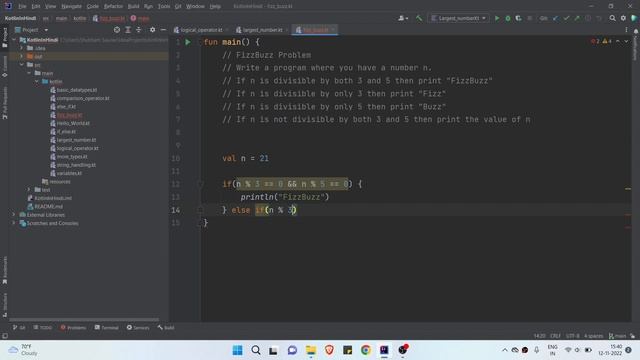Open the run configuration dropdown
The image size is (640, 360).
[x=459, y=18]
